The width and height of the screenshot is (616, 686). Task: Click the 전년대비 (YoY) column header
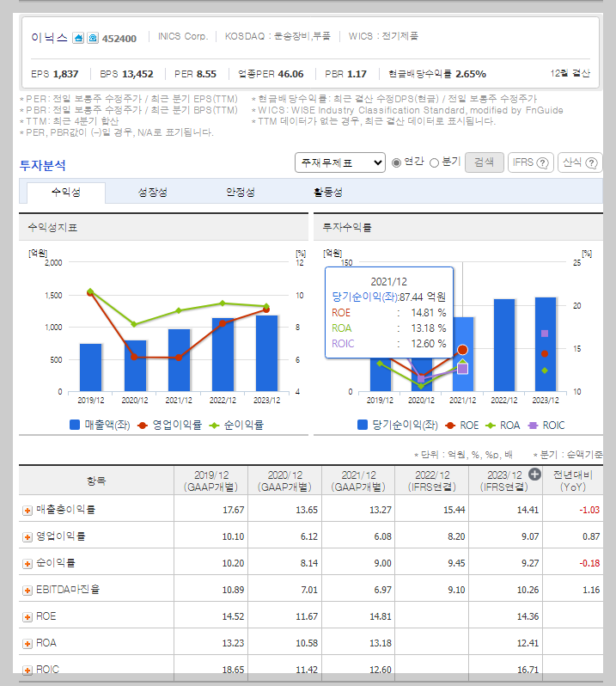pos(573,481)
